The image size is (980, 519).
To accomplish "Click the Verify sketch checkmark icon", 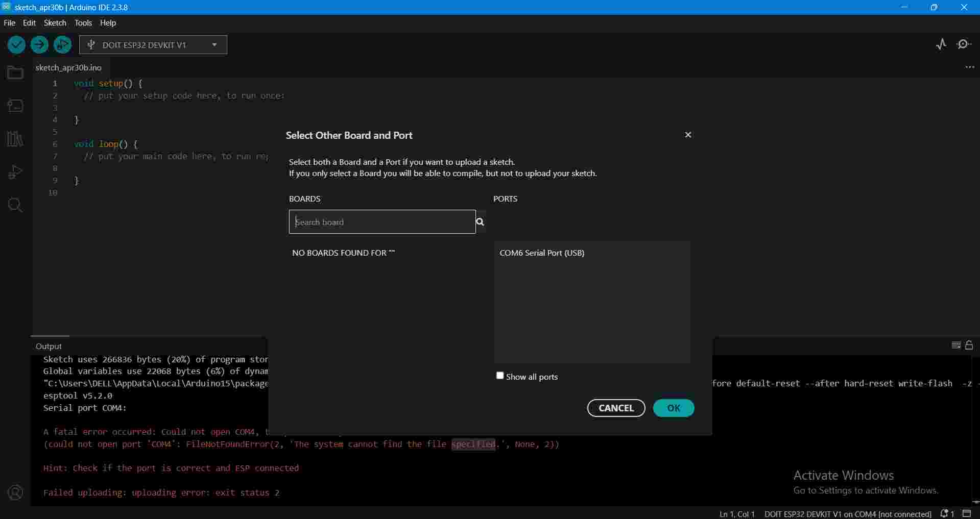I will pos(16,45).
